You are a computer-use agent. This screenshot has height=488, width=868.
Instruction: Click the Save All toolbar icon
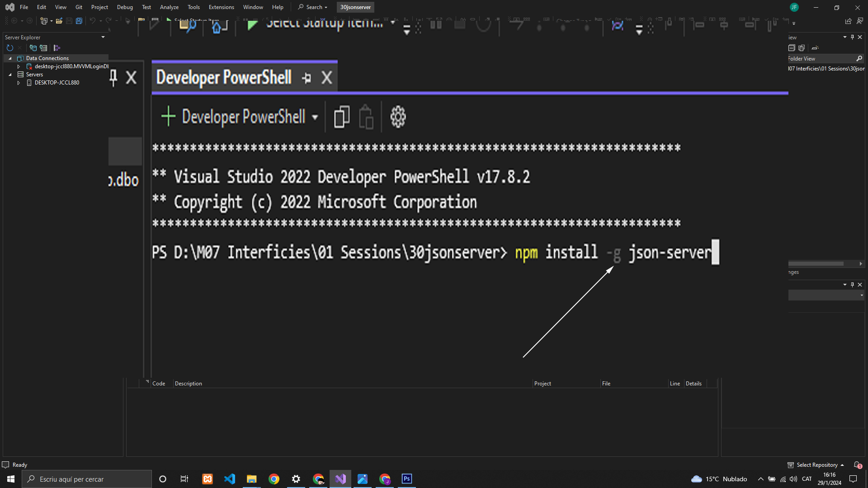(79, 21)
